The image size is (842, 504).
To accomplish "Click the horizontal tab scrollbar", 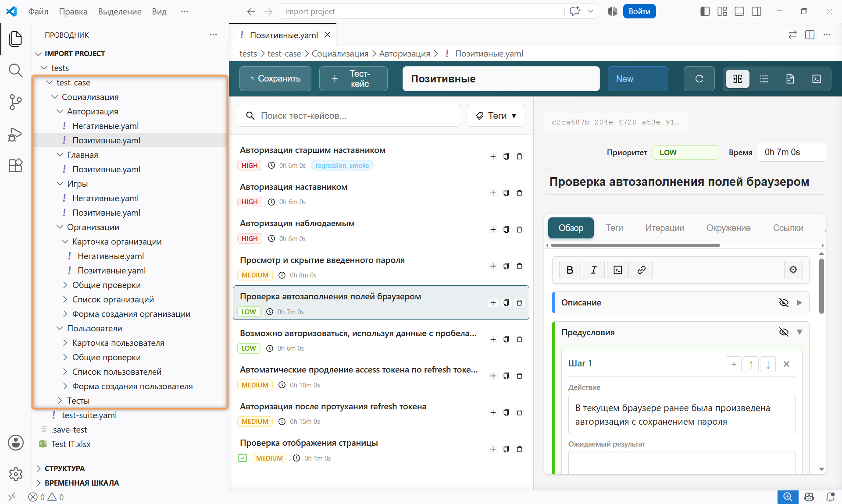I will pyautogui.click(x=635, y=245).
